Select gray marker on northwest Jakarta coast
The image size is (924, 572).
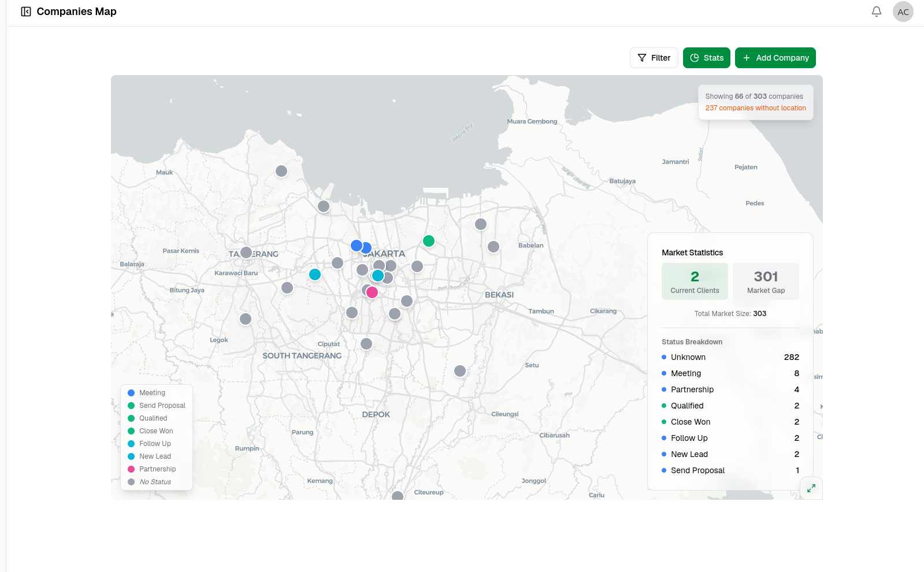coord(324,206)
